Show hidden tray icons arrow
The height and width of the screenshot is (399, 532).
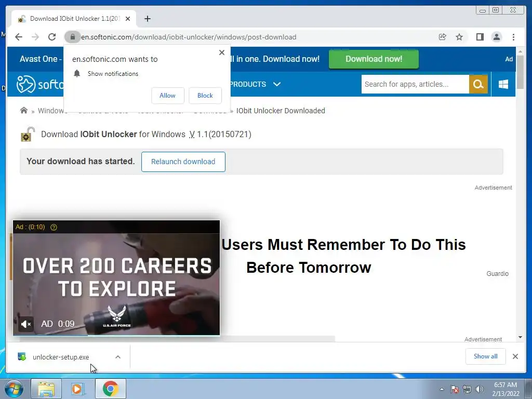442,389
